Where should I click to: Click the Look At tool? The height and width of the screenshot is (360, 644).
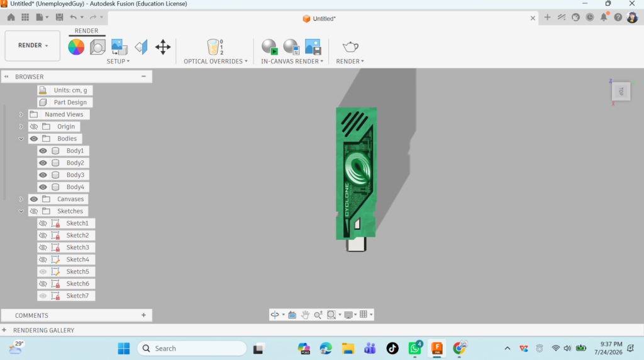pyautogui.click(x=292, y=315)
